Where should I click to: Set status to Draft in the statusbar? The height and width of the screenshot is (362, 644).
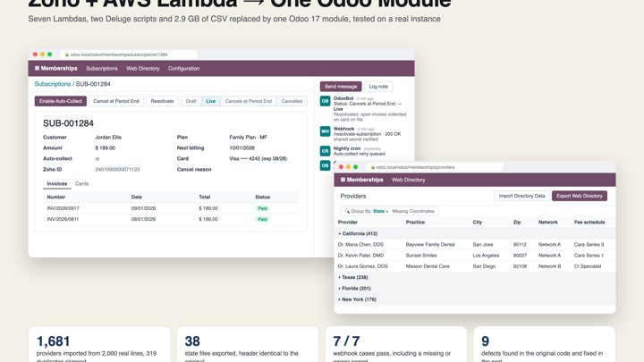[x=191, y=101]
